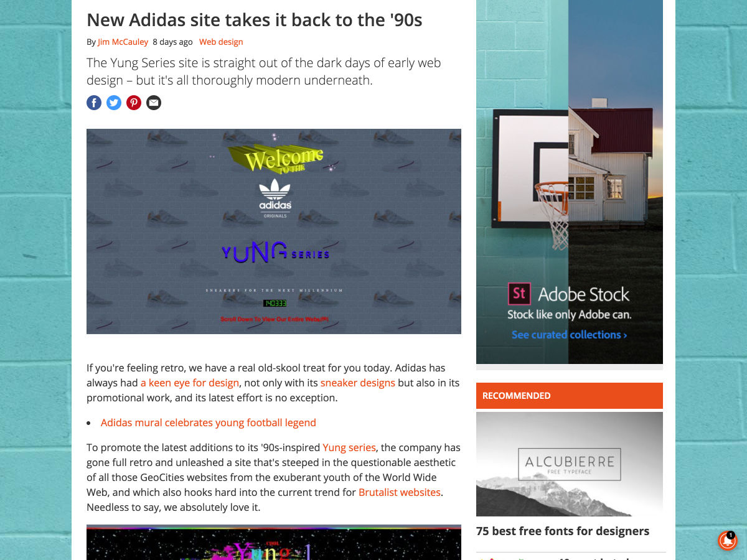This screenshot has width=747, height=560.
Task: Open the Web design category link
Action: [x=221, y=42]
